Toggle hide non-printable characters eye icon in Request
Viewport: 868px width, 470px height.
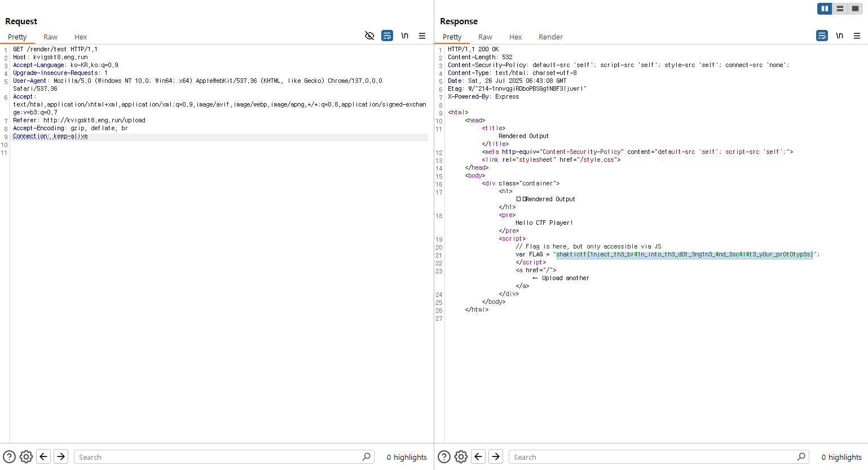(x=369, y=36)
